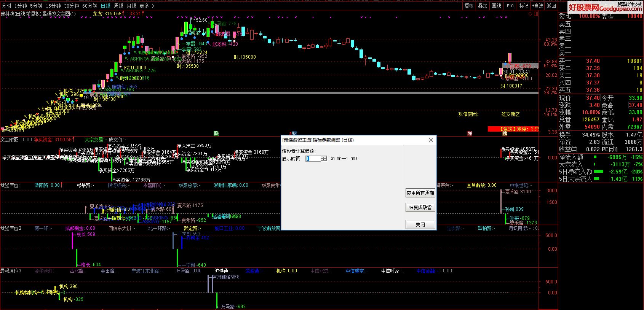Click the chart title 建科院(日线,前复权)
Image resolution: width=644 pixels, height=310 pixels.
pyautogui.click(x=21, y=14)
